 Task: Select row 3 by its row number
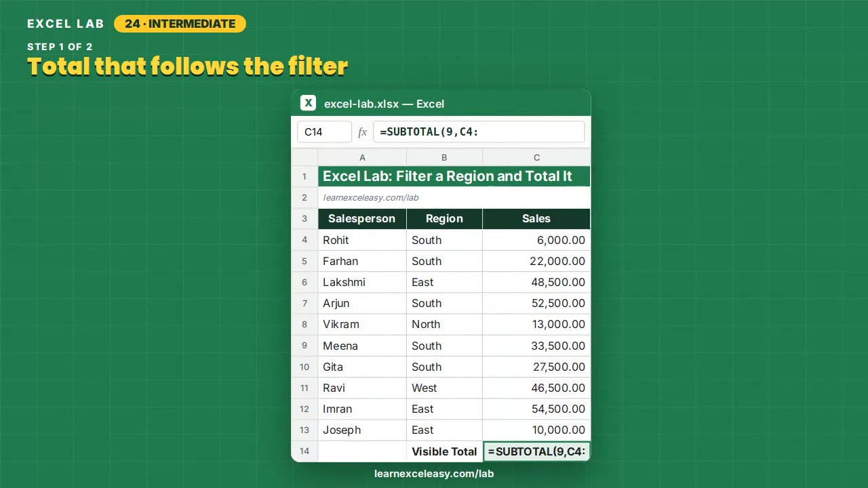[x=304, y=219]
